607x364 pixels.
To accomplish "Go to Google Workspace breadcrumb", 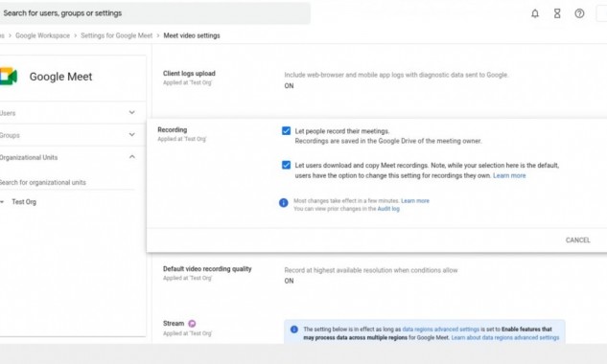I will coord(42,35).
